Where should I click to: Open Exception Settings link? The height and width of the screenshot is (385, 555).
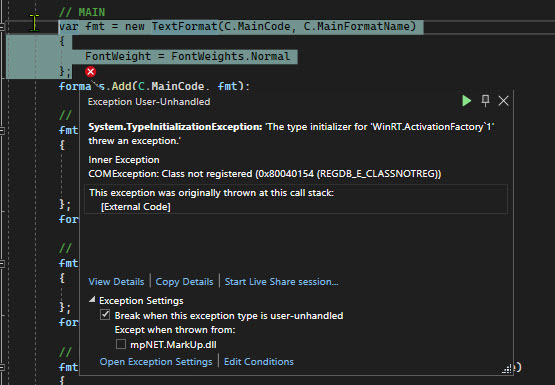(156, 362)
